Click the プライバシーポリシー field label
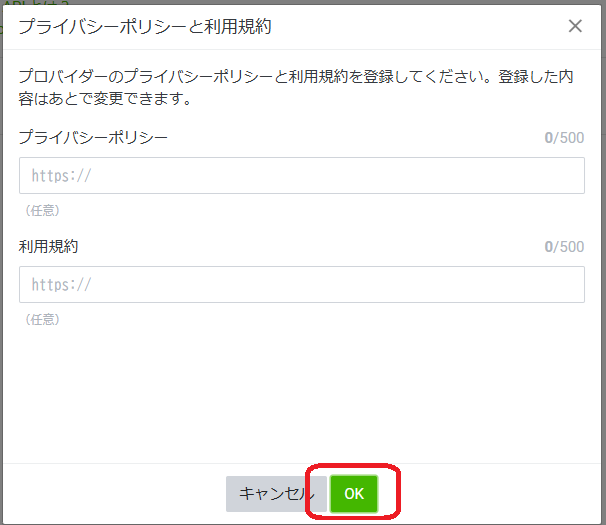Image resolution: width=606 pixels, height=525 pixels. tap(93, 138)
